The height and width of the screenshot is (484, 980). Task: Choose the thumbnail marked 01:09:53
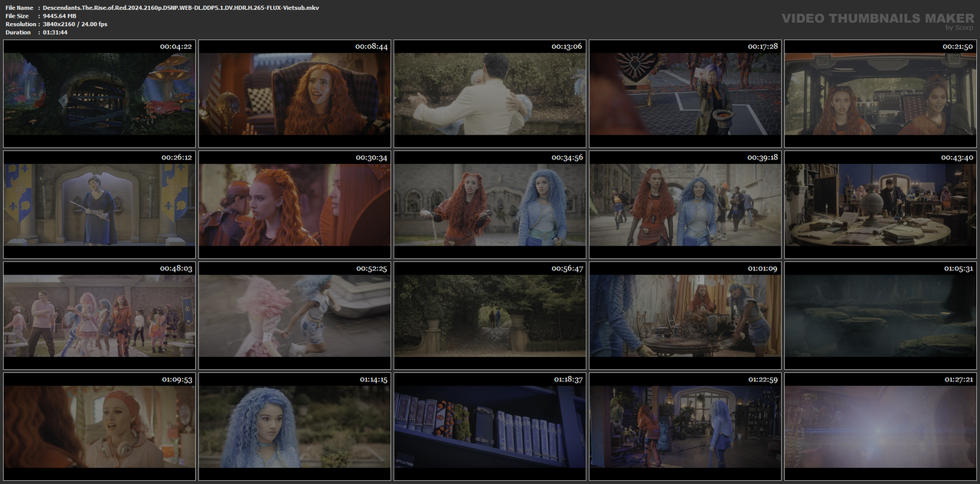100,427
